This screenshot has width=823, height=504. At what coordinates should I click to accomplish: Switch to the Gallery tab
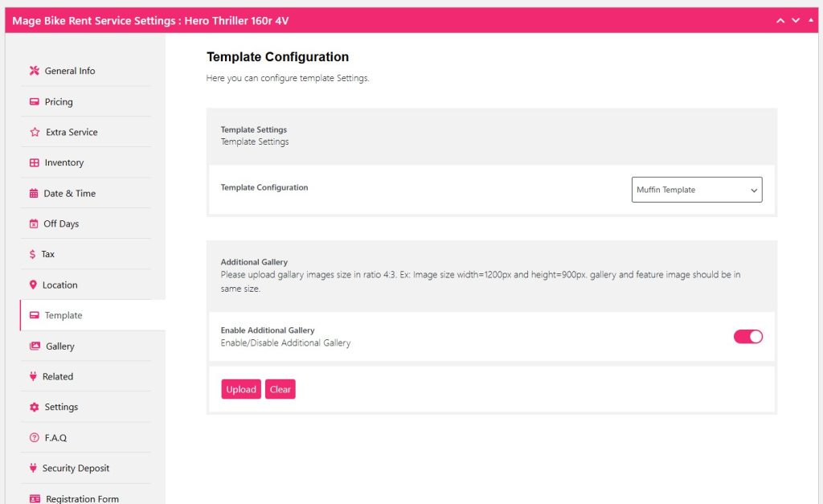coord(59,346)
